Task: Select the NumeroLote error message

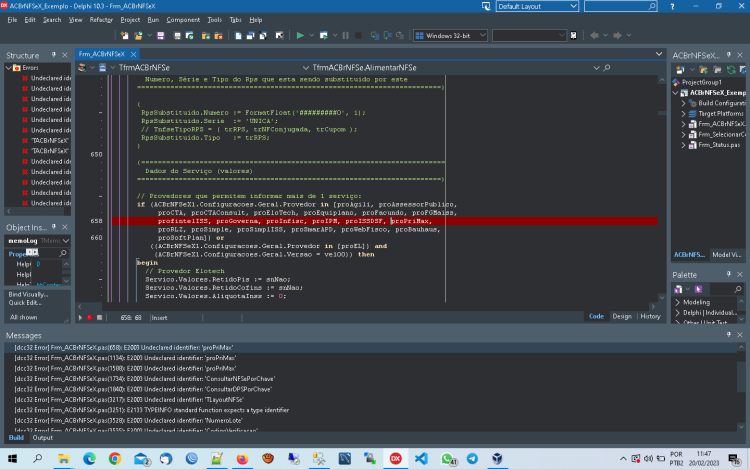Action: click(372, 421)
